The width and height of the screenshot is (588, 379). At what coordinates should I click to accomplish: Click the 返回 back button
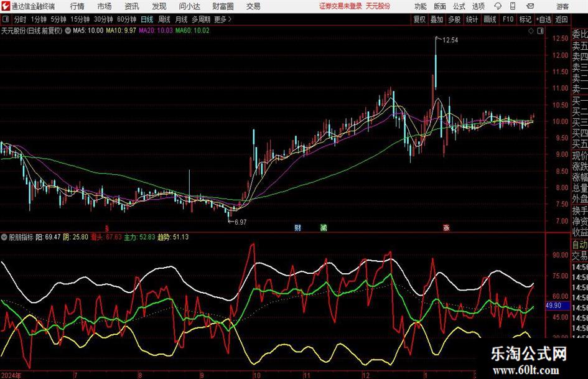(x=561, y=19)
